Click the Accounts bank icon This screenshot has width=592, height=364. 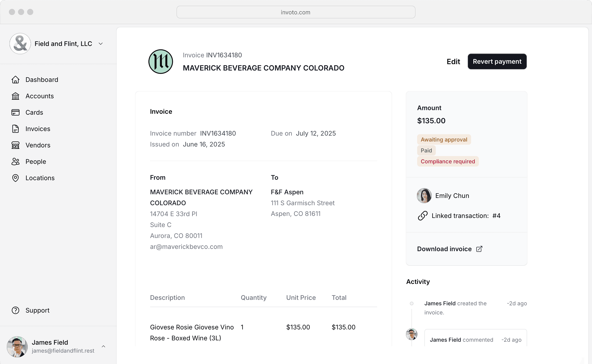tap(15, 96)
